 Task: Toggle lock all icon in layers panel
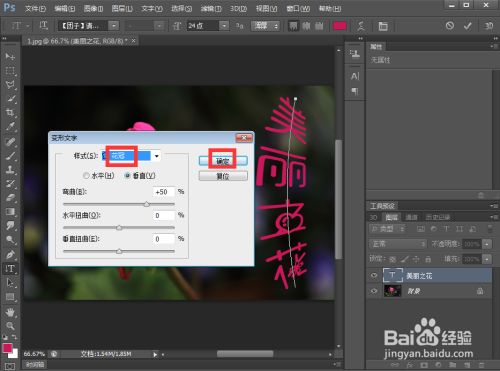(x=428, y=259)
